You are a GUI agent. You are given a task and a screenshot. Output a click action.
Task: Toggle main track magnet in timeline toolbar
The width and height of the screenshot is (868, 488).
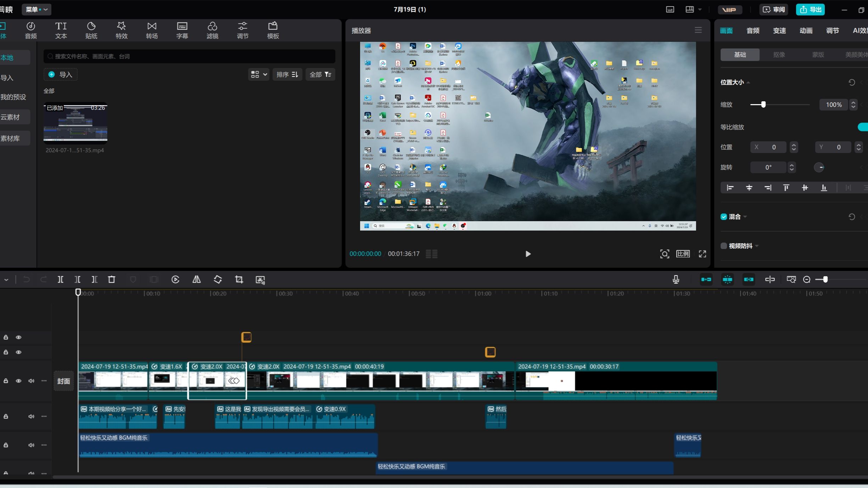[x=706, y=279]
